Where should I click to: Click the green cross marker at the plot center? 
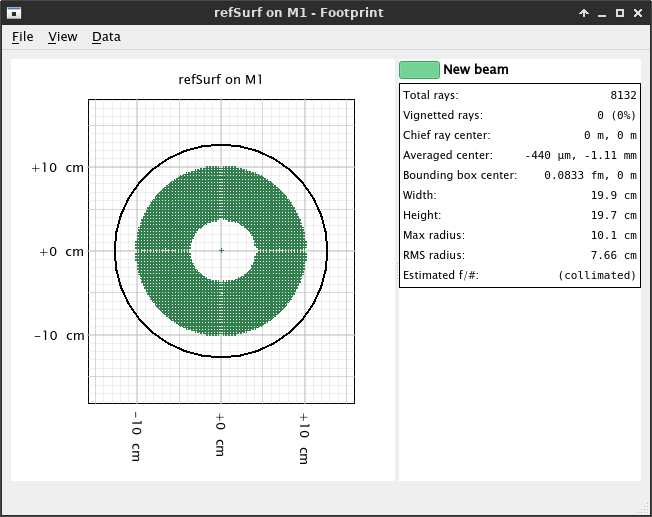click(221, 250)
